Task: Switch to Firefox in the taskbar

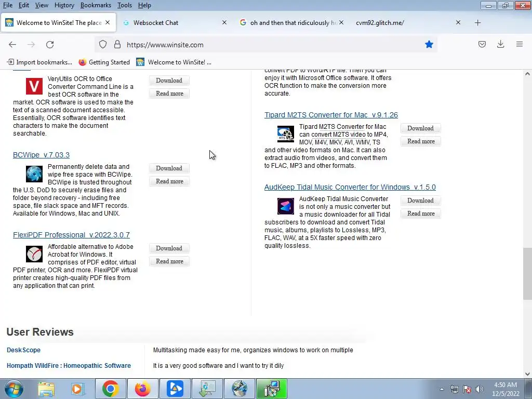Action: (x=142, y=389)
